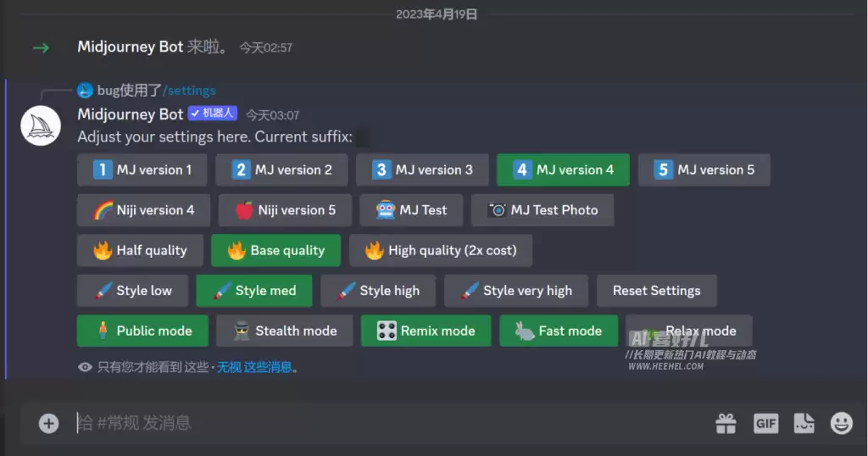Open the emoji picker smiley
This screenshot has width=868, height=456.
842,424
